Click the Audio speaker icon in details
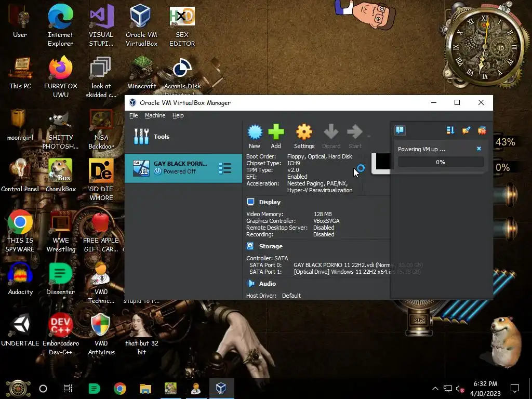Viewport: 532px width, 399px height. 250,283
